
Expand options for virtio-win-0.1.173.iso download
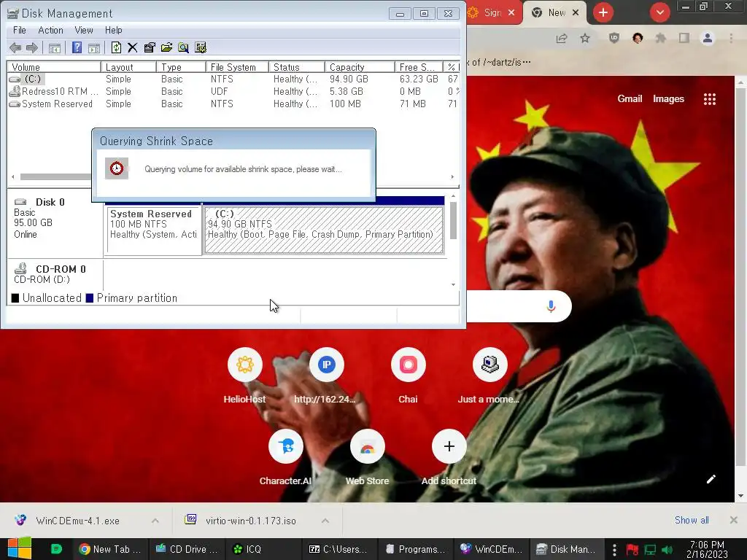click(x=325, y=521)
